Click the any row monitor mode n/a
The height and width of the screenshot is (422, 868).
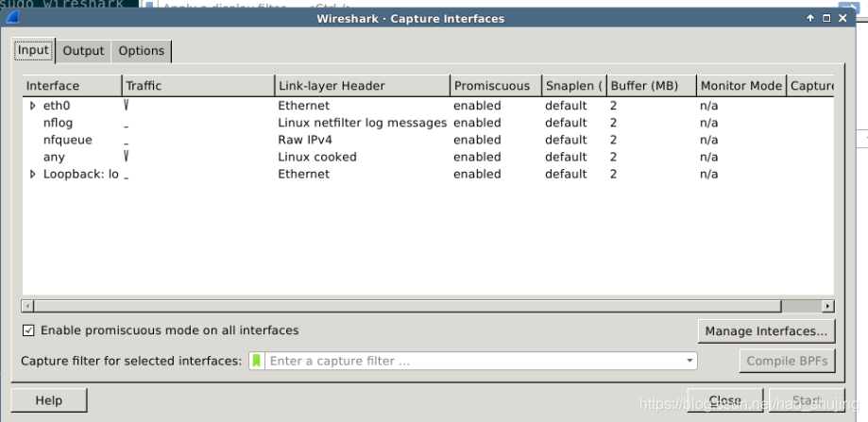click(708, 157)
